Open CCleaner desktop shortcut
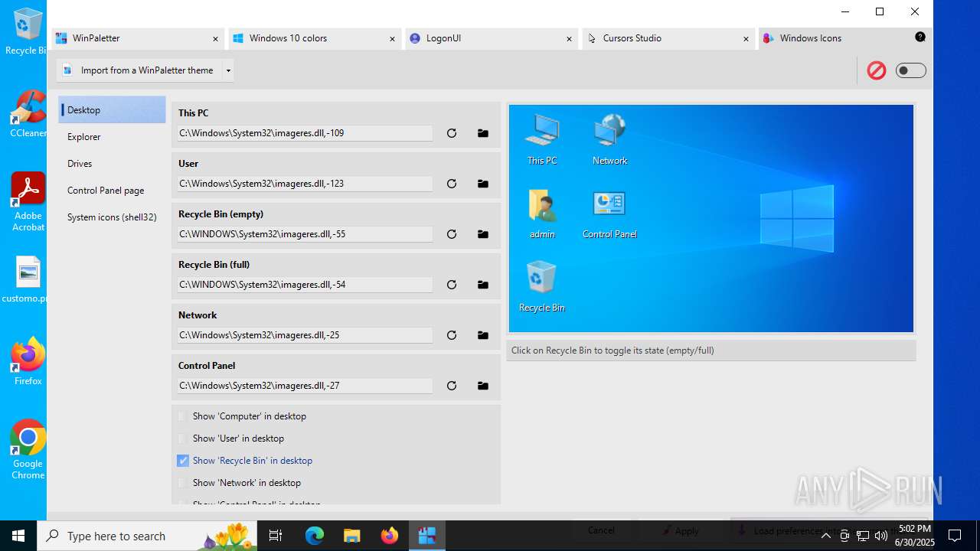The height and width of the screenshot is (551, 980). 28,113
